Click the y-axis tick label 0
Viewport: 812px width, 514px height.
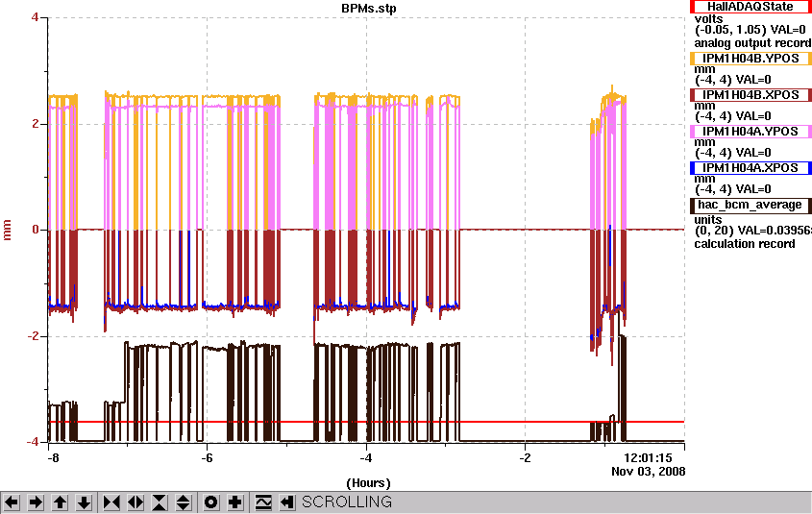click(35, 230)
